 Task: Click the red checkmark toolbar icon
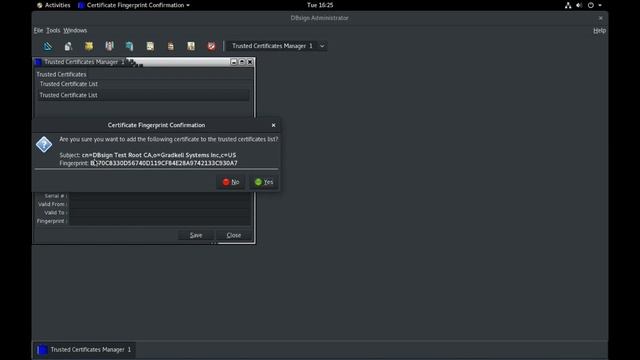tap(211, 46)
